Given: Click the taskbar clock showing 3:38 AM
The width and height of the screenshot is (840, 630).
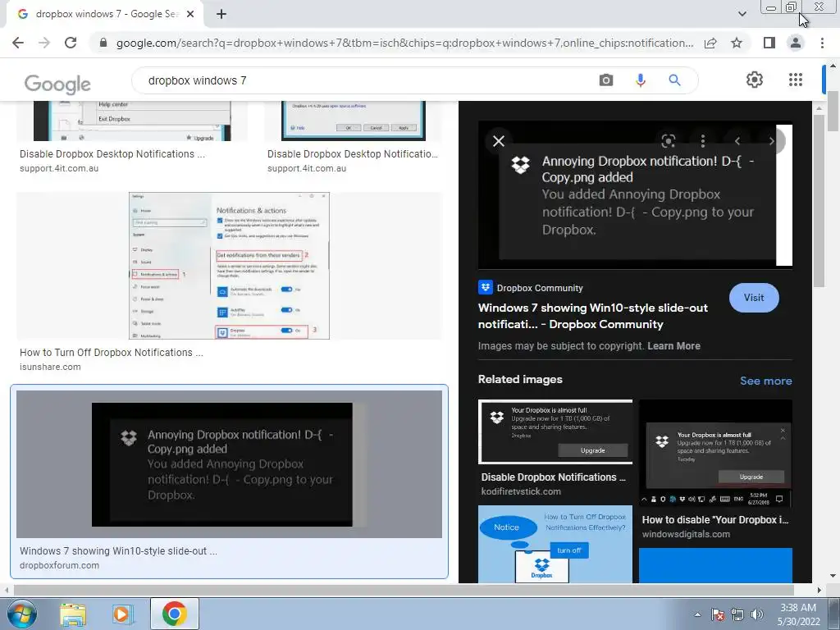Looking at the screenshot, I should (x=798, y=614).
